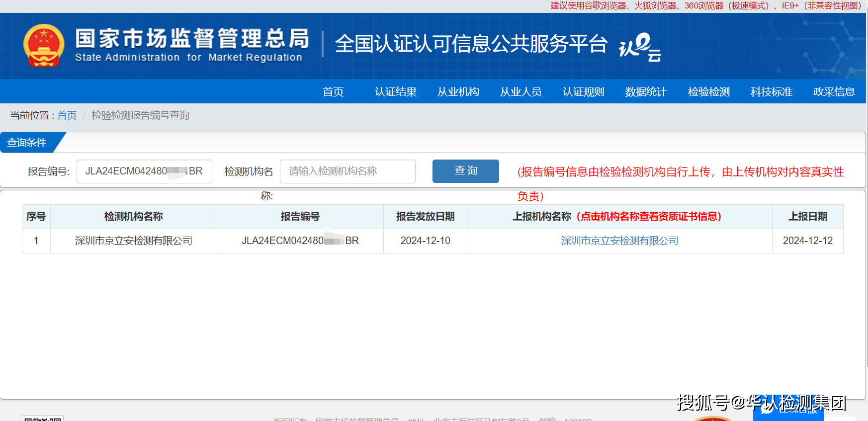The image size is (868, 421).
Task: Open the 科技标准 menu item
Action: click(x=772, y=92)
